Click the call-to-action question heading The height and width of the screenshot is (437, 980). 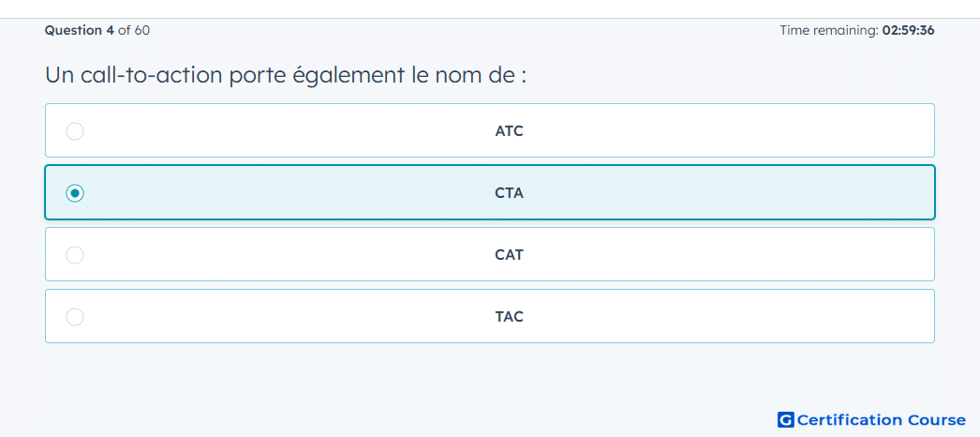tap(286, 76)
